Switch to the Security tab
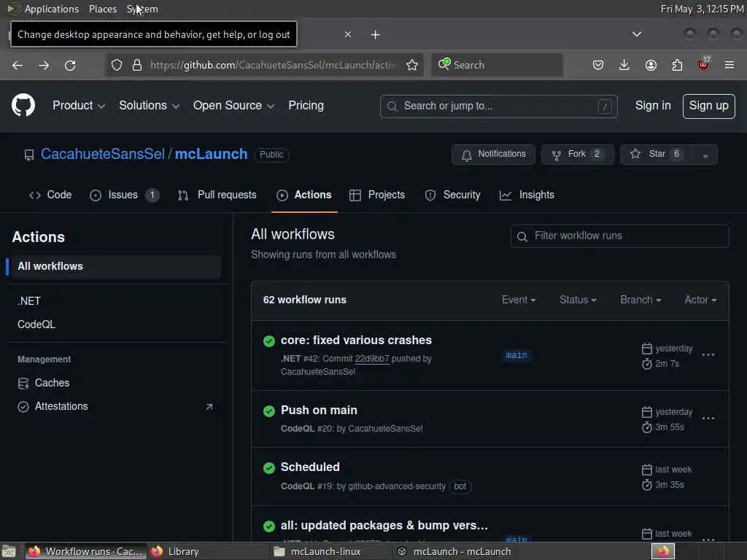747x560 pixels. point(452,195)
